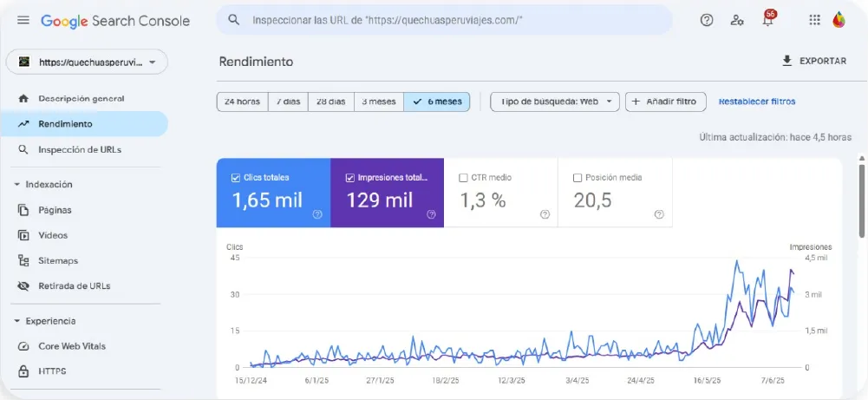Open Rendimiento in sidebar
The width and height of the screenshot is (868, 400).
(84, 124)
